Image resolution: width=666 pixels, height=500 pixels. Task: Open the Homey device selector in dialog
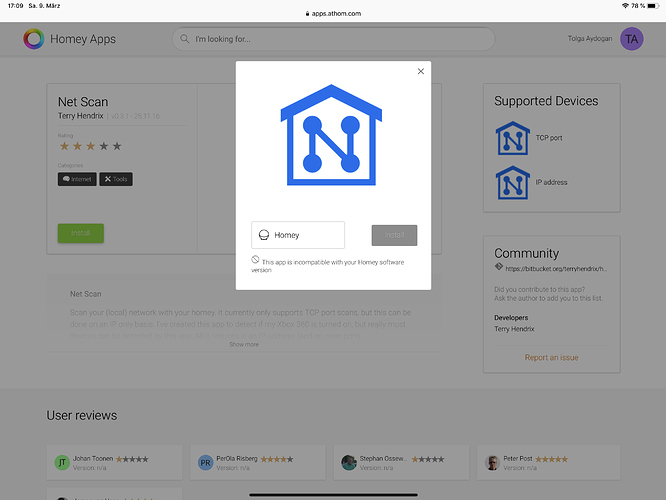tap(298, 235)
